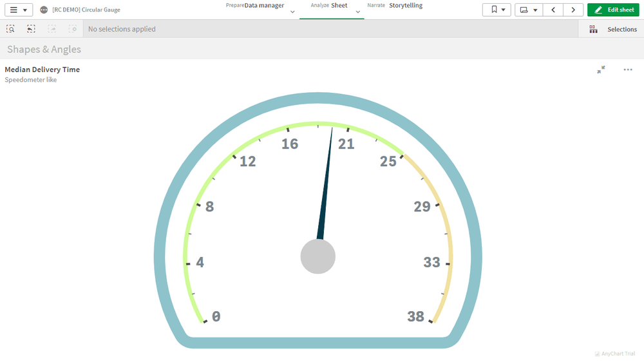Click the AnyChart Trial watermark link
The width and height of the screenshot is (644, 362).
tap(614, 354)
